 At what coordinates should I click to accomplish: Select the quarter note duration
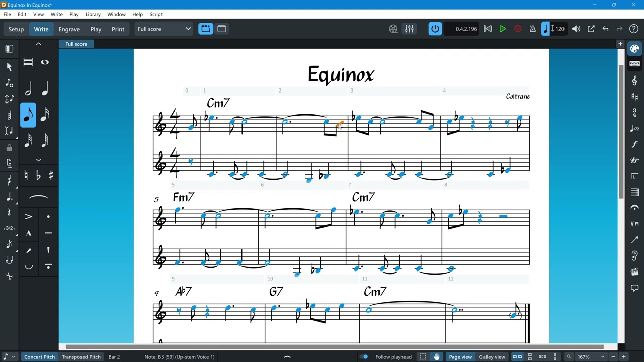pos(45,89)
